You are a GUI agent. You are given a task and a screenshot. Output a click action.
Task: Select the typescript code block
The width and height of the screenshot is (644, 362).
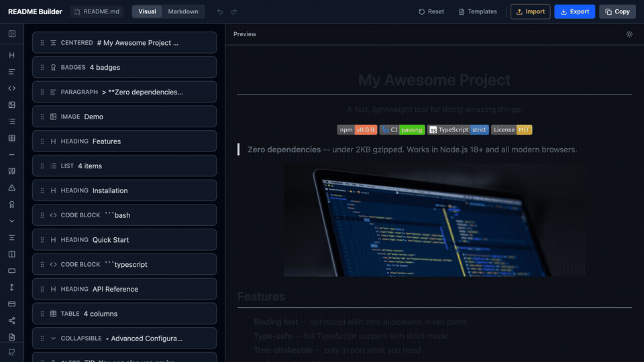coord(125,264)
